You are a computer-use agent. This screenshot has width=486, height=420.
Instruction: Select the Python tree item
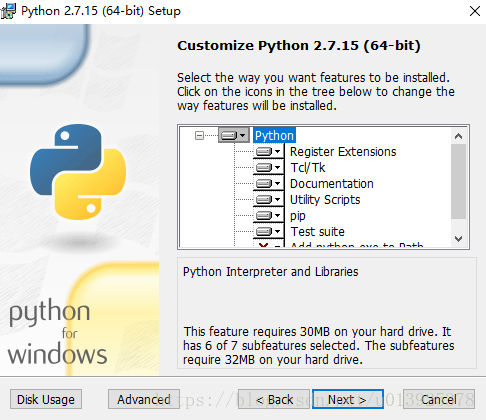(x=274, y=135)
